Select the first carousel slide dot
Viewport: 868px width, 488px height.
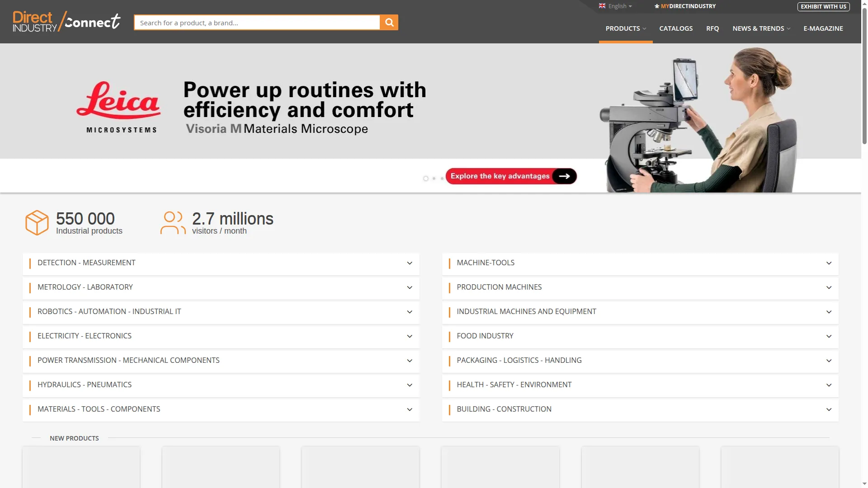tap(425, 178)
